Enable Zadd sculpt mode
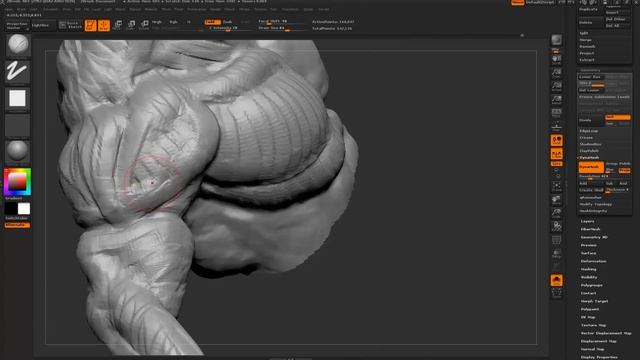640x360 pixels. 212,22
